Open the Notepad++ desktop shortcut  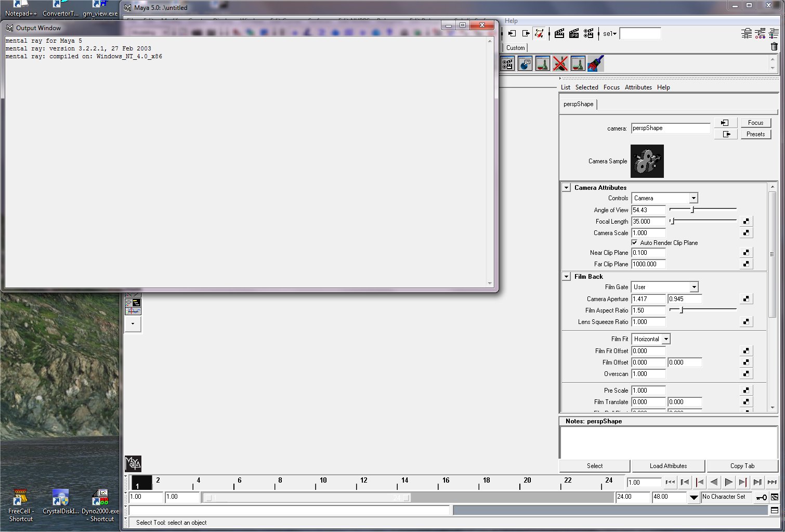(x=21, y=8)
